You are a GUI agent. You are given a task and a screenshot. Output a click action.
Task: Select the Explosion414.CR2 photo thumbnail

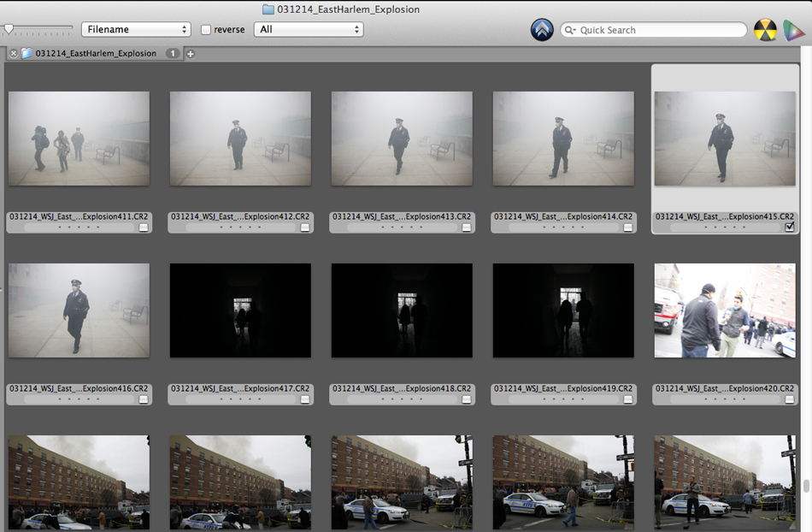(564, 139)
